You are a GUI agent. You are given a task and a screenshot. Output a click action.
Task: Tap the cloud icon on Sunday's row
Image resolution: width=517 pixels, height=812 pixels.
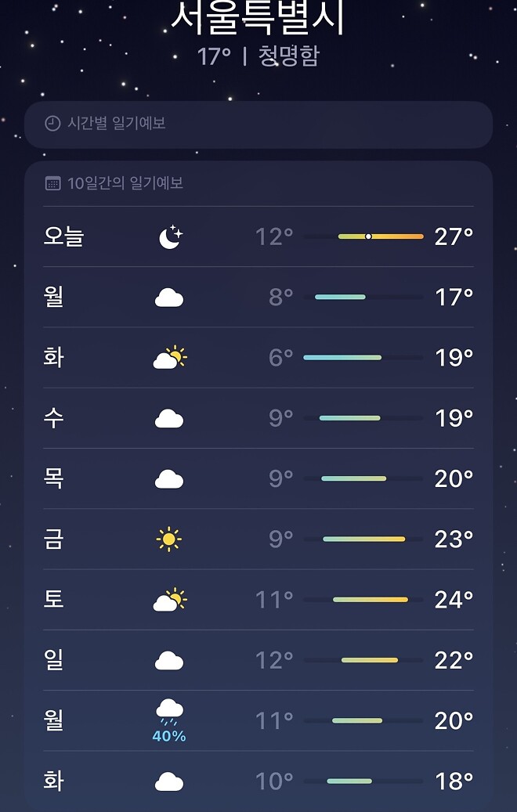(170, 659)
